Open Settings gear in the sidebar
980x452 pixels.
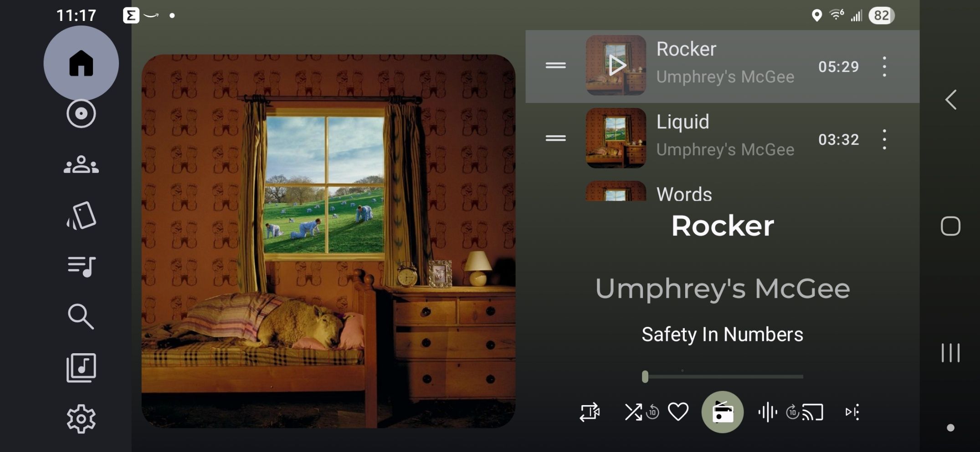(81, 418)
